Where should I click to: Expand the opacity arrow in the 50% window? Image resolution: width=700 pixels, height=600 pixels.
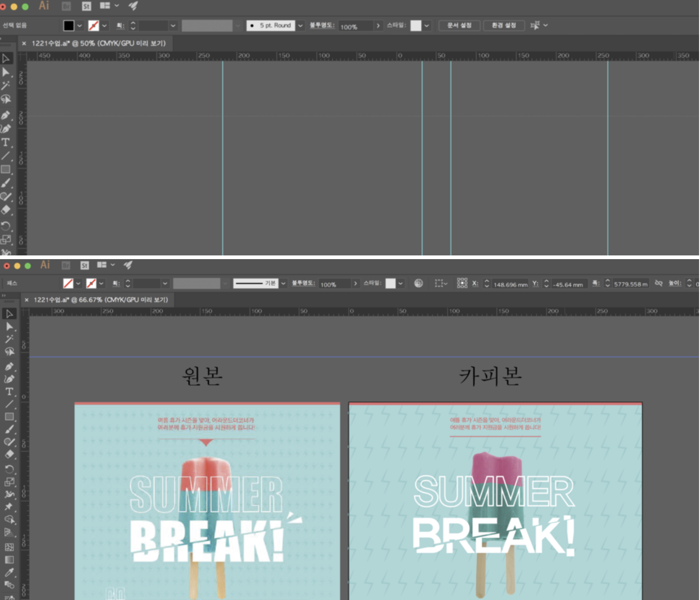pyautogui.click(x=378, y=26)
